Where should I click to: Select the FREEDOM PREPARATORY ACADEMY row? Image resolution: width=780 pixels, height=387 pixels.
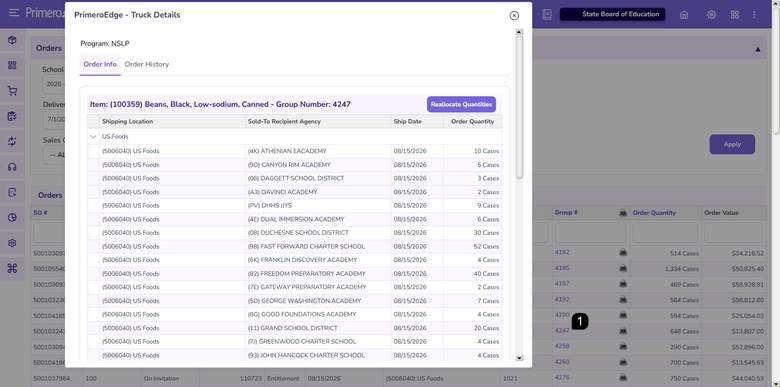tap(294, 274)
